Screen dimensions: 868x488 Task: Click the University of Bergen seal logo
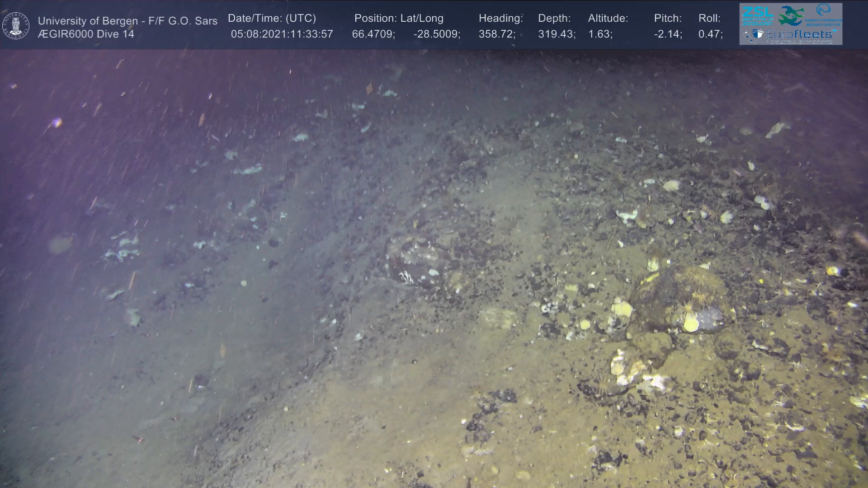(x=16, y=26)
